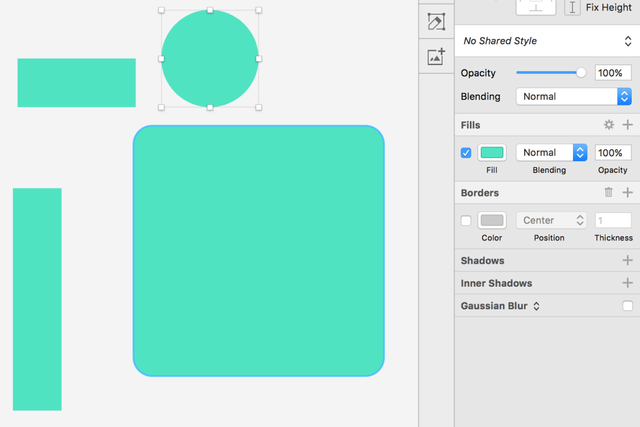Click the Fills section header
The width and height of the screenshot is (640, 427).
(470, 125)
